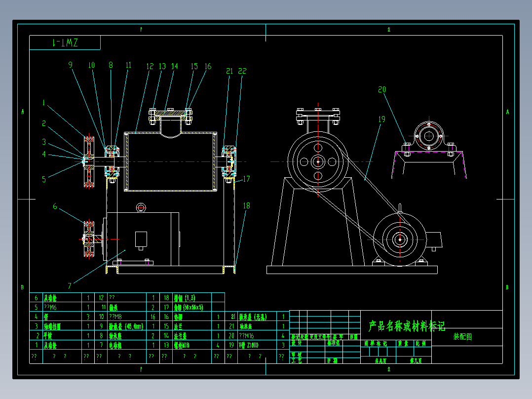Select callout number 18 beside the frame leg

pos(246,205)
